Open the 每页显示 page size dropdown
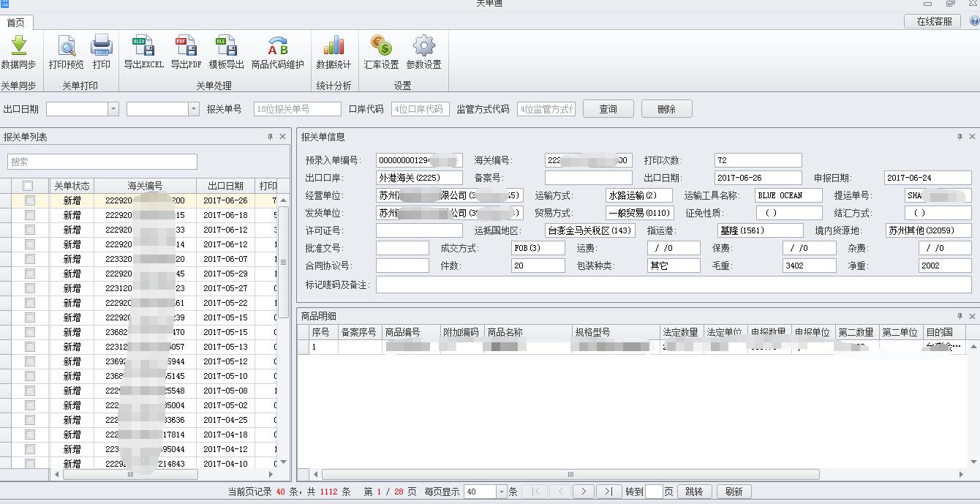 point(502,492)
